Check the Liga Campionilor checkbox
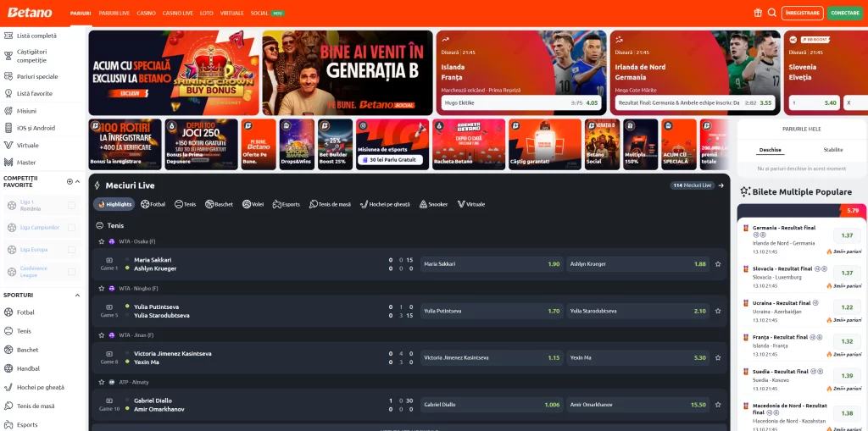868x431 pixels. 71,227
